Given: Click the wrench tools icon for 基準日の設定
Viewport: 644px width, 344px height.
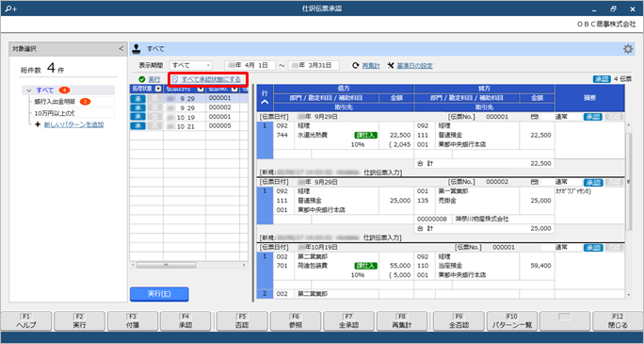Looking at the screenshot, I should pos(391,66).
